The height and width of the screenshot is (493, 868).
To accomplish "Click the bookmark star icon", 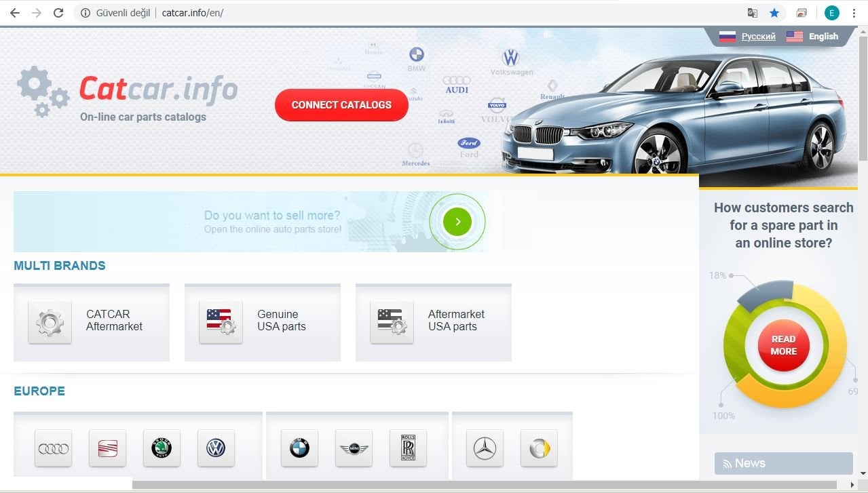I will (774, 13).
